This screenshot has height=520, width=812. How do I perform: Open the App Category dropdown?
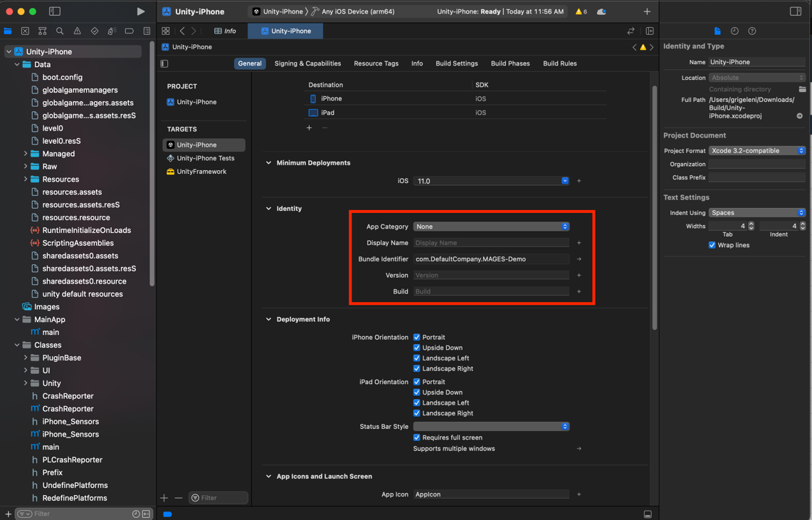point(491,227)
